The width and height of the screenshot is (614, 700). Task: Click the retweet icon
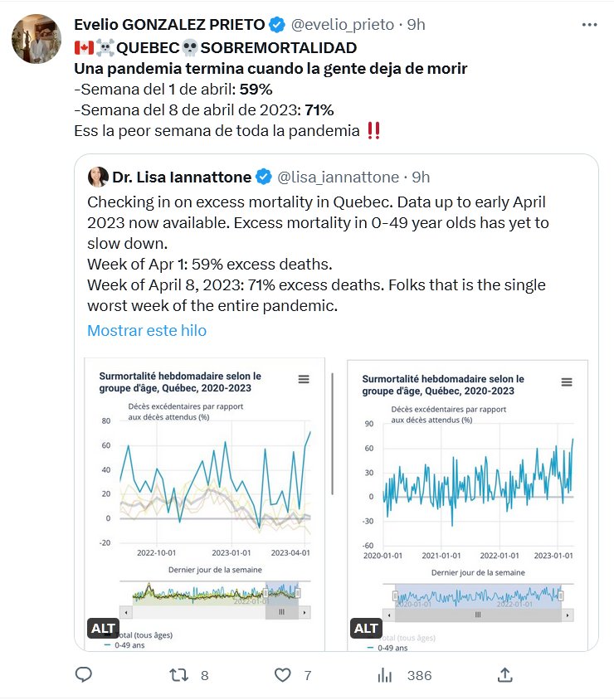click(x=178, y=675)
